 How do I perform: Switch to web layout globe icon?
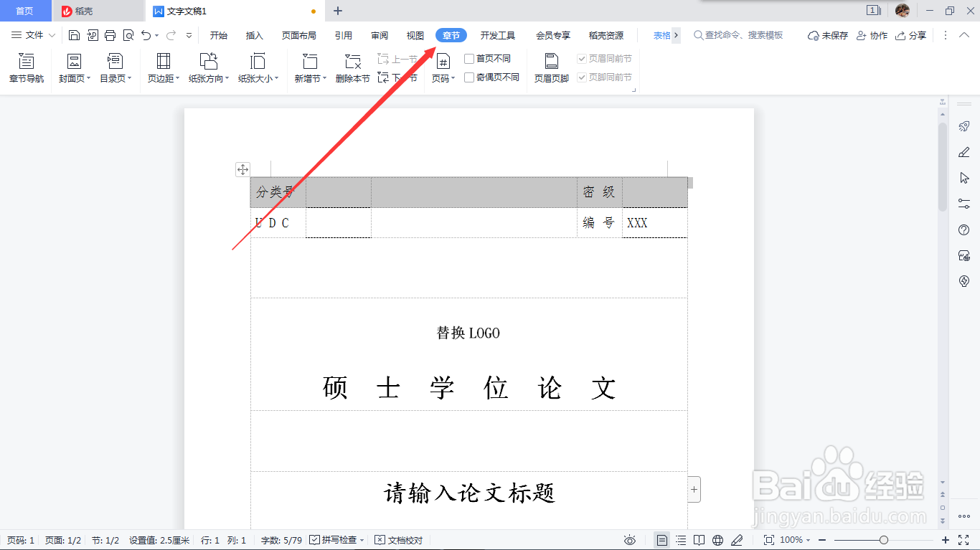[x=718, y=540]
